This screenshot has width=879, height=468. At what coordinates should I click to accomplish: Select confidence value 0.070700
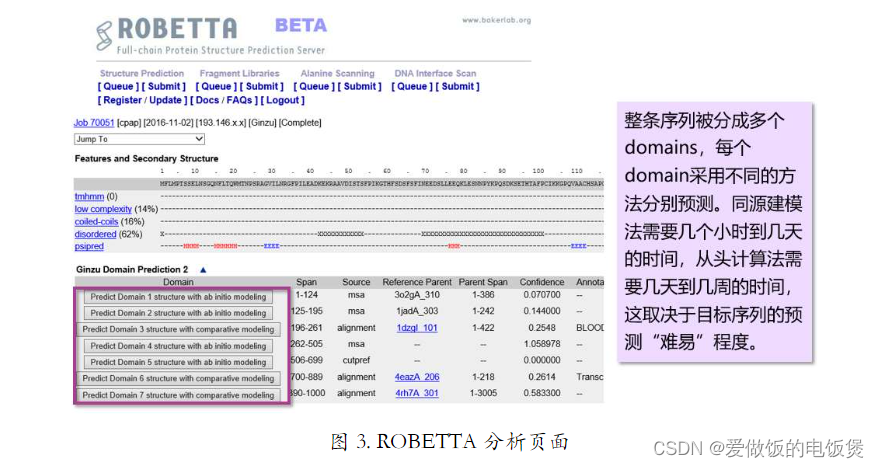542,295
